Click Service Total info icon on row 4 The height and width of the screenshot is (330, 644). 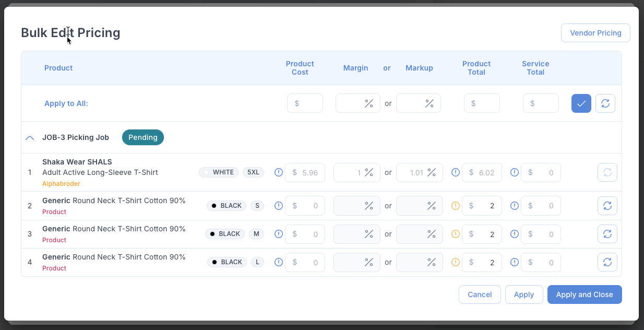click(x=515, y=262)
